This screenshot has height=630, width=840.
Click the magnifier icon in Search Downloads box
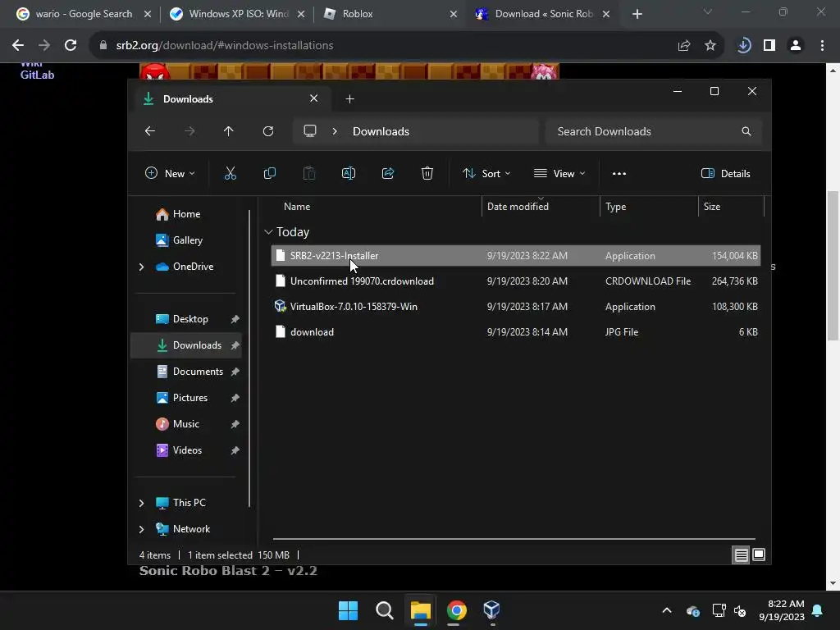click(746, 131)
